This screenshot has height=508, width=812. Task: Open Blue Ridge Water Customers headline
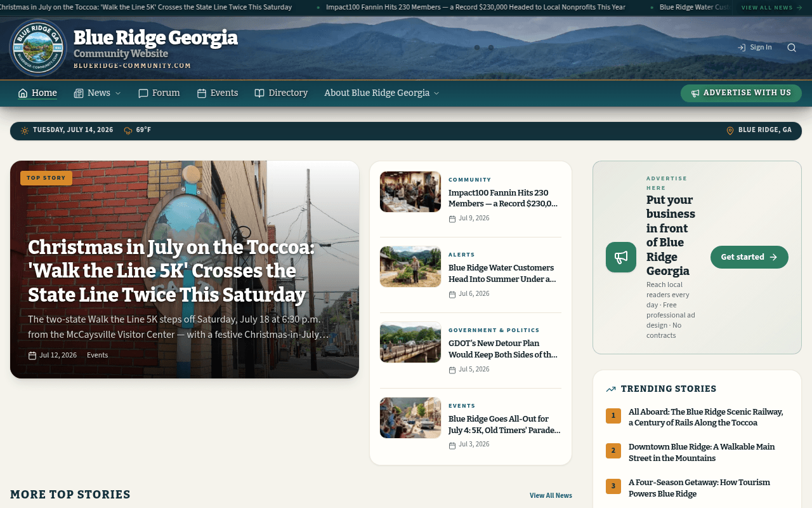tap(502, 273)
